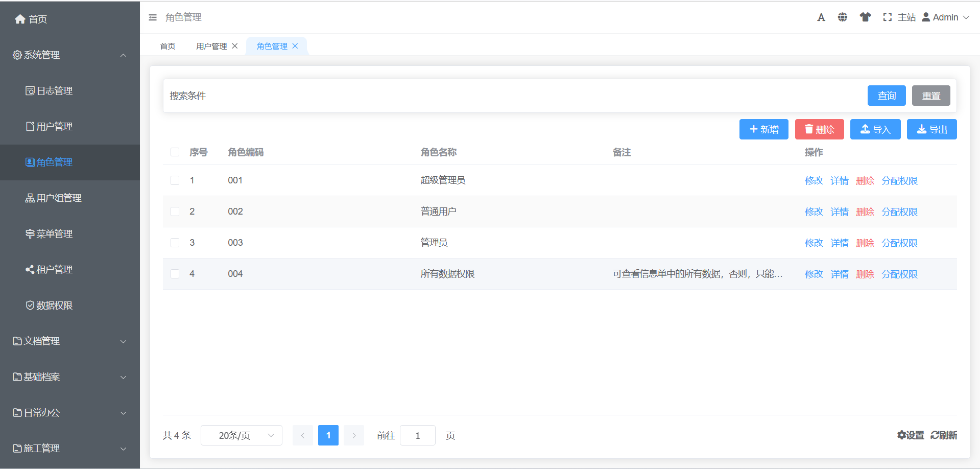Viewport: 980px width, 469px height.
Task: Click the 导出 export button
Action: tap(932, 129)
